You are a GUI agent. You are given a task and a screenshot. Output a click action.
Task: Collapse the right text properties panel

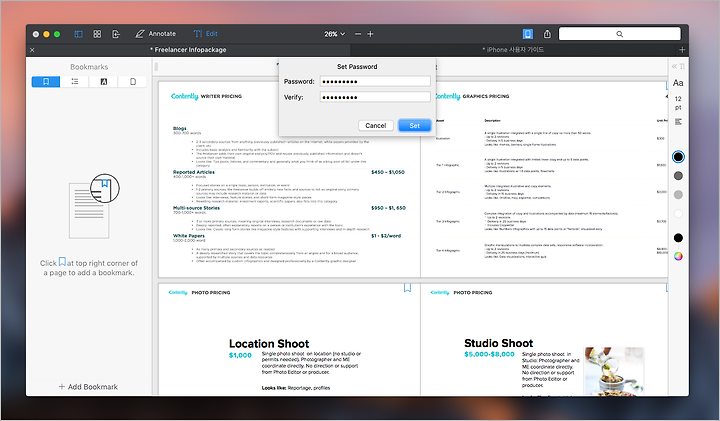674,67
